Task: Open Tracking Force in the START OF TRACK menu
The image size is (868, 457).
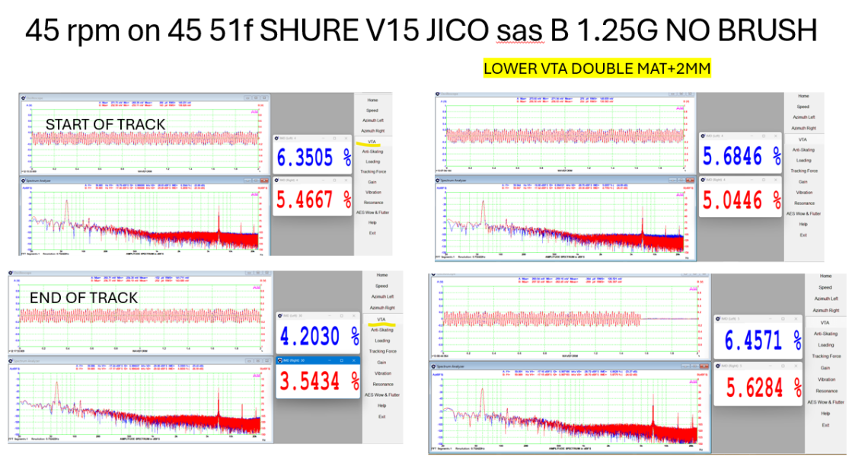Action: click(373, 171)
